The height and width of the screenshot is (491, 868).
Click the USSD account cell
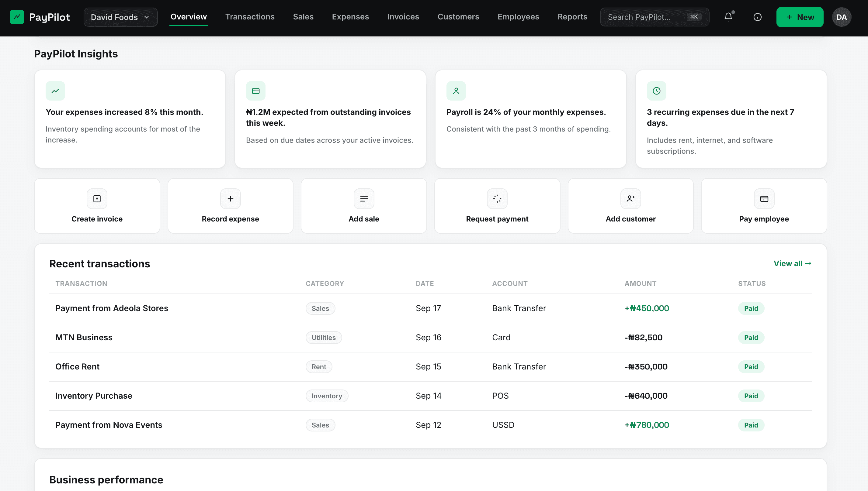pyautogui.click(x=503, y=425)
